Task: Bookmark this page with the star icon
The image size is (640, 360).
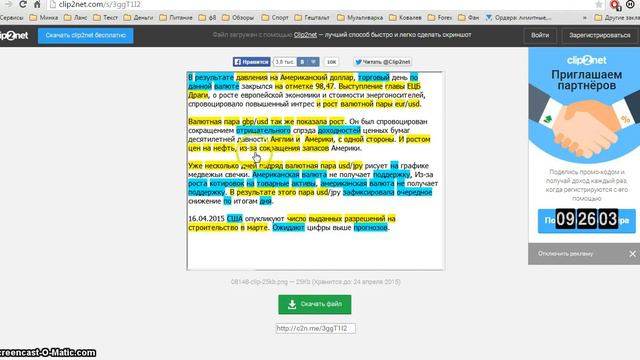Action: tap(598, 4)
